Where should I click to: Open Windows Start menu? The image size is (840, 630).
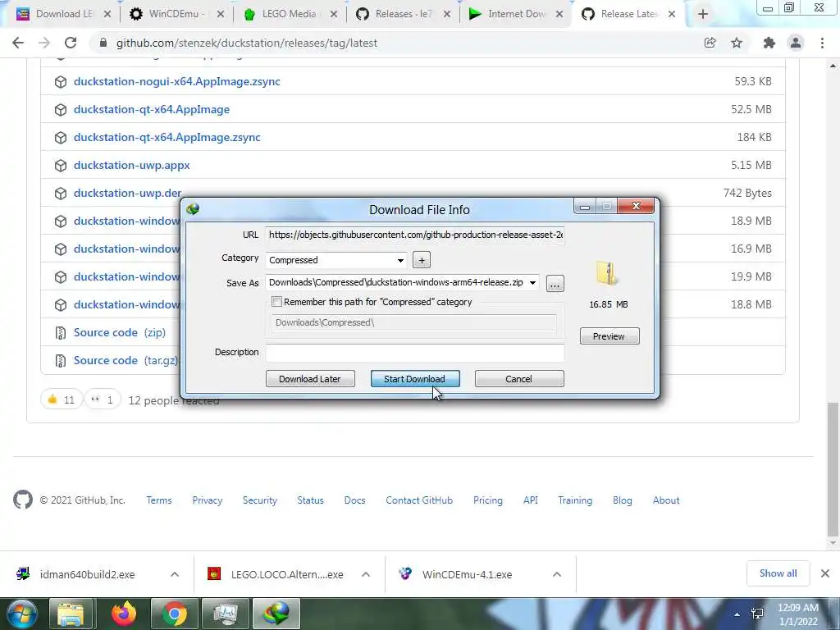21,614
